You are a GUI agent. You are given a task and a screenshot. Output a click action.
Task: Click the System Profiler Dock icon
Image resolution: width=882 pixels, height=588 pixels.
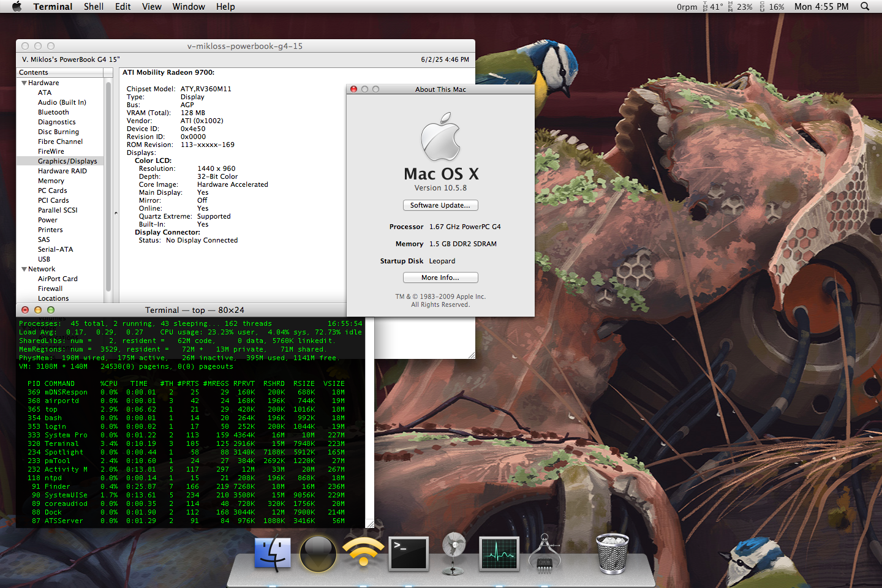[x=545, y=554]
